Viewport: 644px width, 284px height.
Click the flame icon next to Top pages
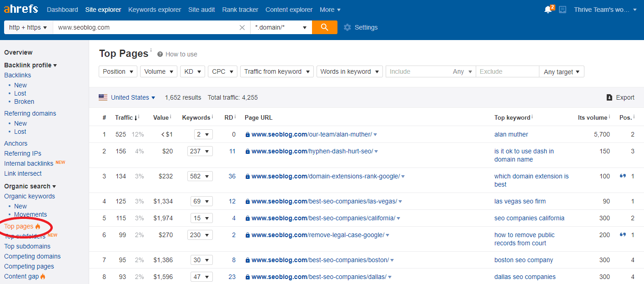click(x=38, y=226)
